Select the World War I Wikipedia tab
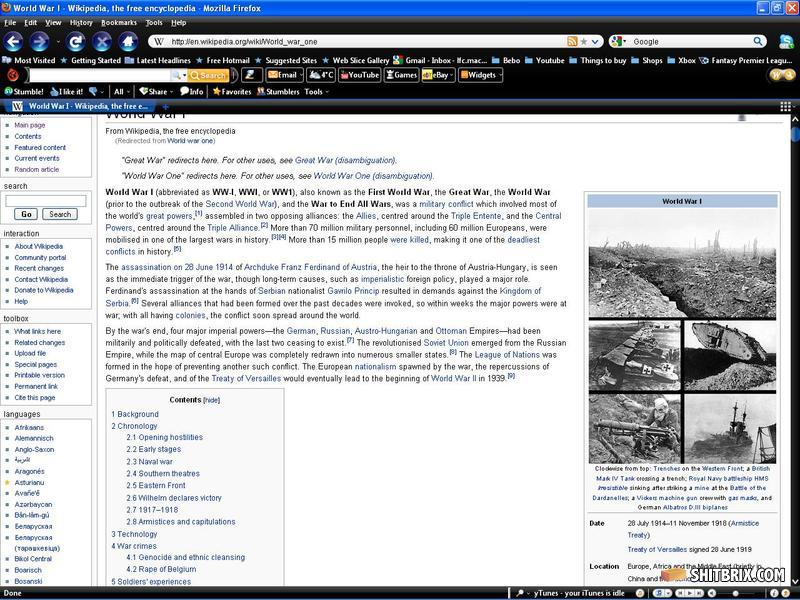Viewport: 800px width, 600px height. [x=80, y=106]
